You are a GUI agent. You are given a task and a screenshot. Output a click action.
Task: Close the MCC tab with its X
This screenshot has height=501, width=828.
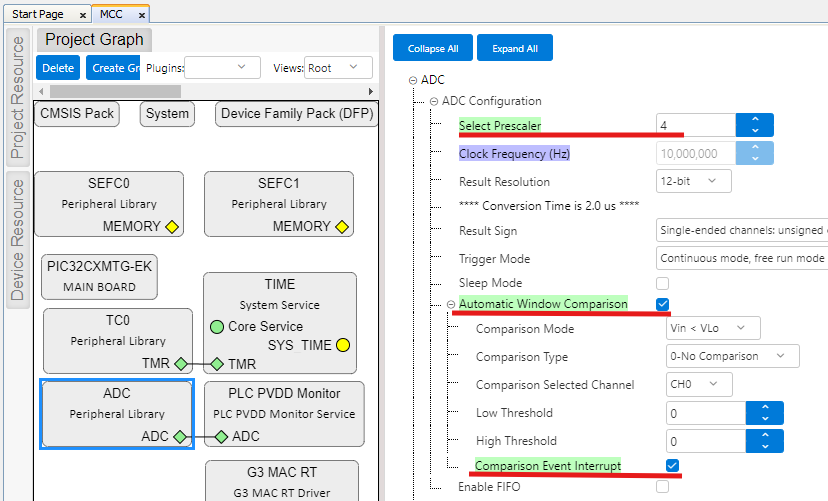tap(142, 15)
